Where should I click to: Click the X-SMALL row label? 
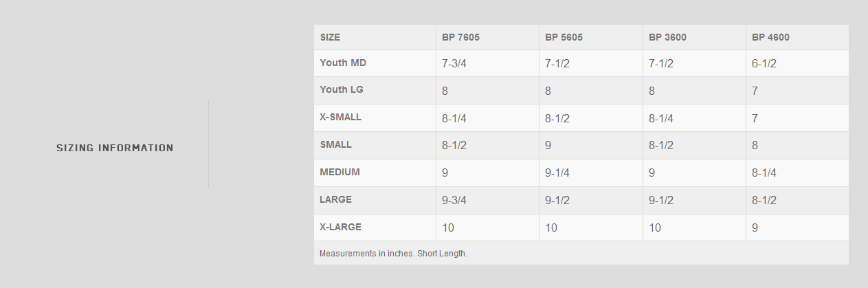340,117
